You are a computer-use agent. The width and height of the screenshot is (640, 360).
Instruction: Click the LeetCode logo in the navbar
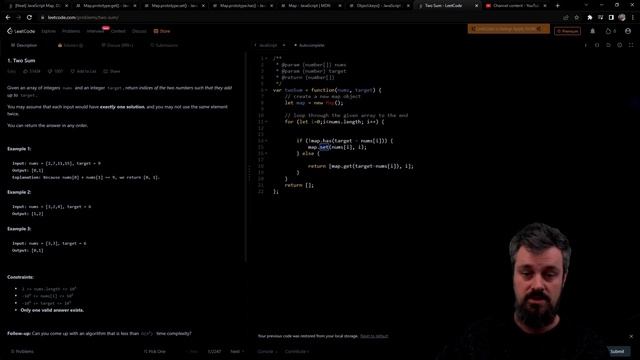(21, 31)
